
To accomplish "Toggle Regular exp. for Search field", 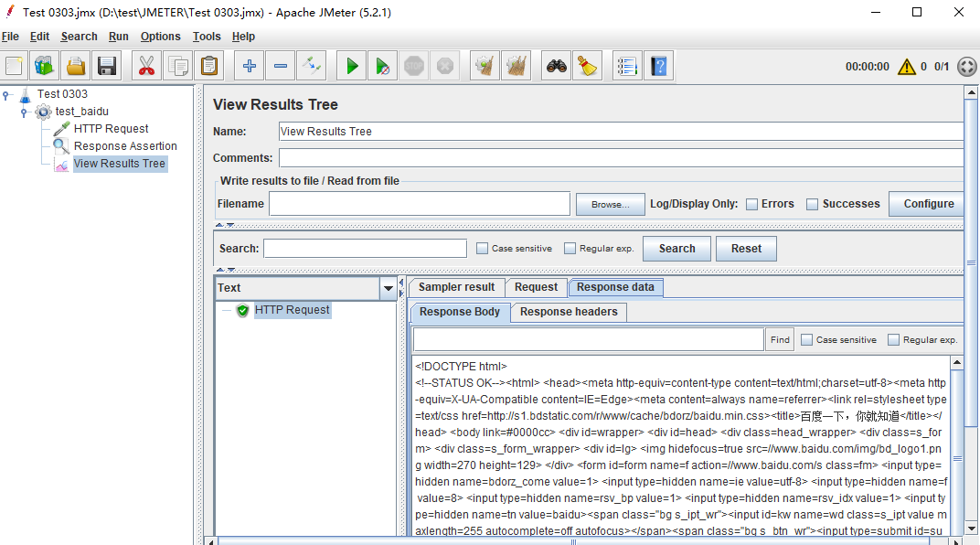I will coord(570,248).
